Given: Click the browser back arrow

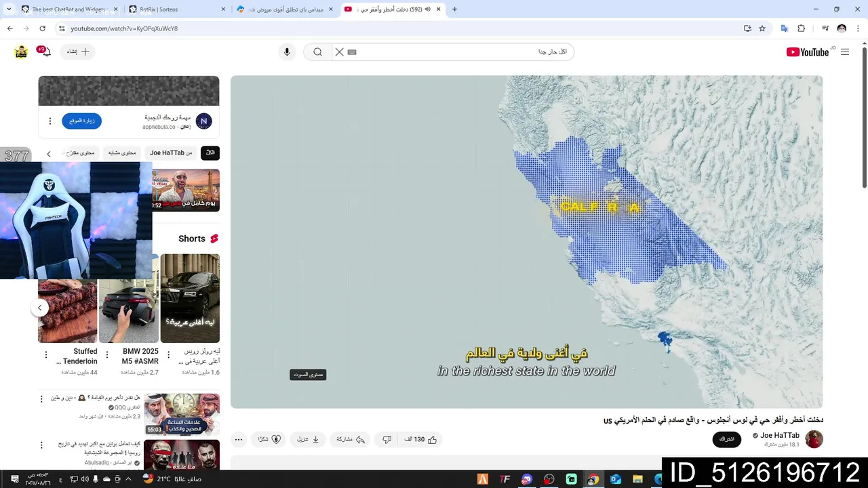Looking at the screenshot, I should point(10,28).
